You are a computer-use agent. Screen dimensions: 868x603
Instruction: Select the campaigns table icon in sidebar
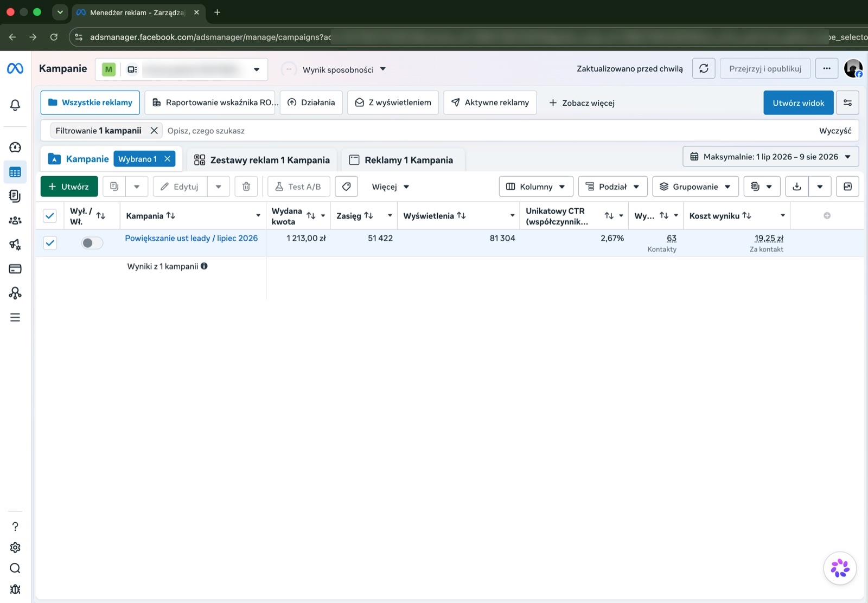(x=15, y=172)
